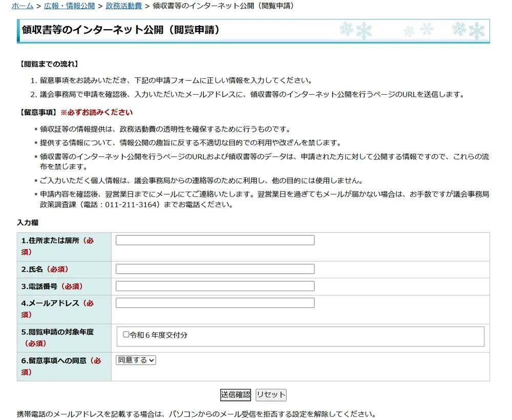Focus the 住所または居所 address field
This screenshot has height=420, width=512.
coord(215,239)
